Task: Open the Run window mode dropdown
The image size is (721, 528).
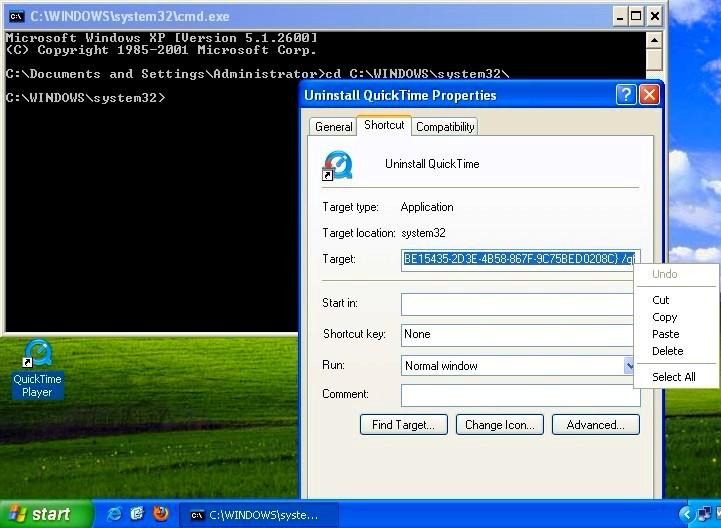Action: (x=629, y=366)
